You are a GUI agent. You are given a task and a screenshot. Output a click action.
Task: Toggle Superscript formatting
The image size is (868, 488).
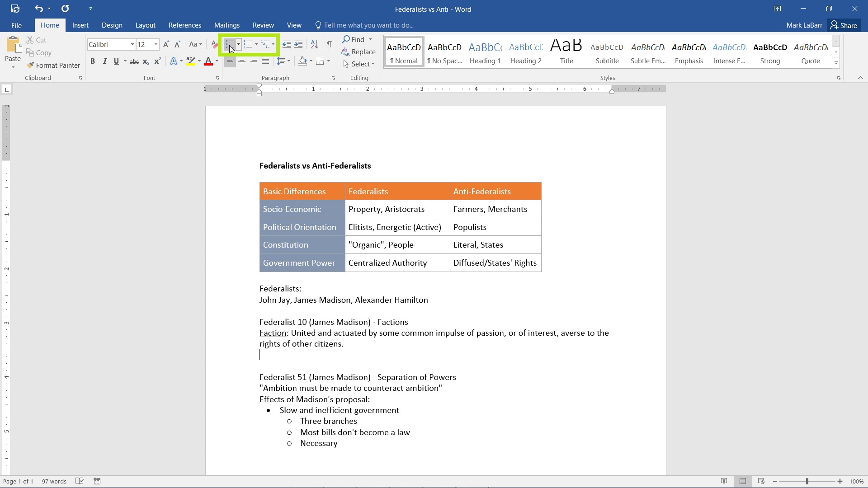point(157,61)
